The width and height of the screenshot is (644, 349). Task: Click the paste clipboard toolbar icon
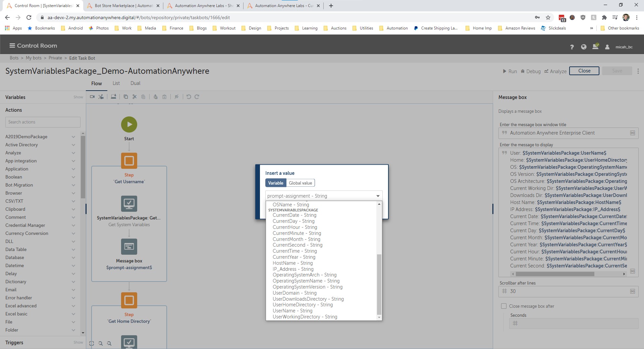pos(143,97)
